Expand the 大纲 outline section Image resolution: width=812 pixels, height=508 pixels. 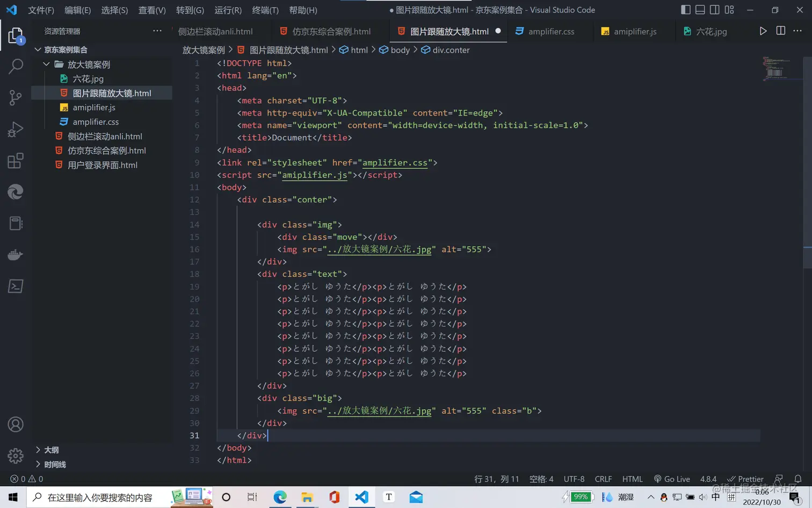(102, 450)
